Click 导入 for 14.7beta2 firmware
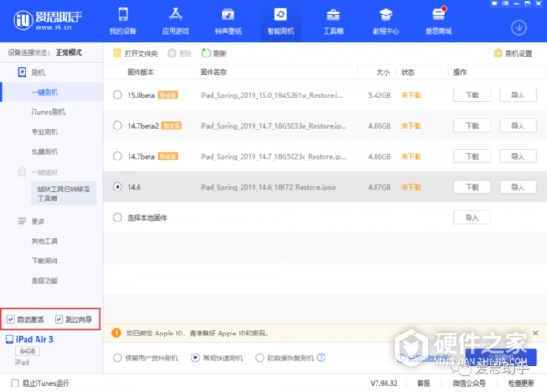 [518, 126]
